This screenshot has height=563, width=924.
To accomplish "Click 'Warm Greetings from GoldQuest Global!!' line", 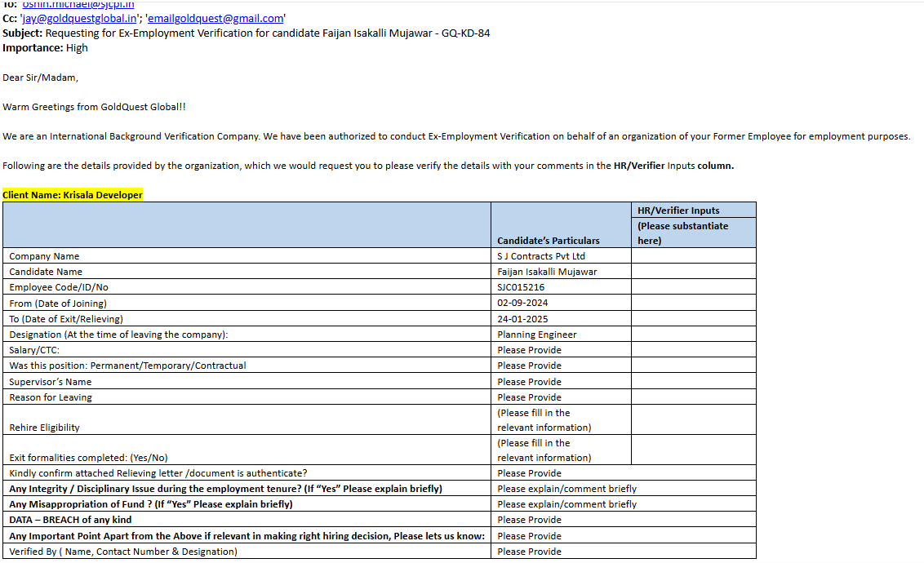I will [x=95, y=107].
